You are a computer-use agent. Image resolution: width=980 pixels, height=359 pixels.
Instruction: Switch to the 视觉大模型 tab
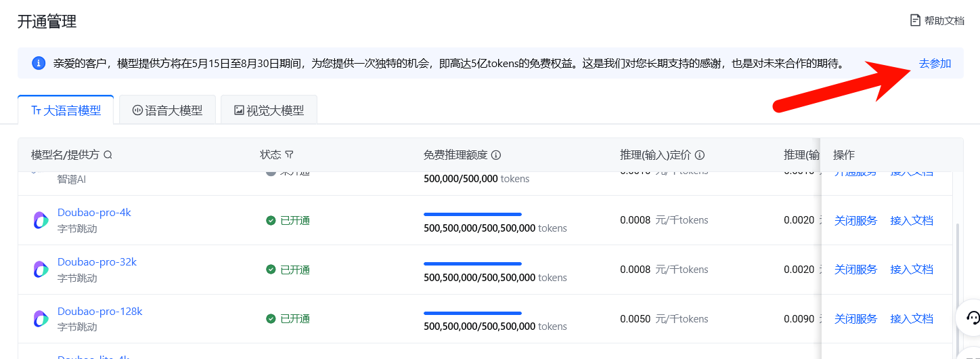coord(269,110)
